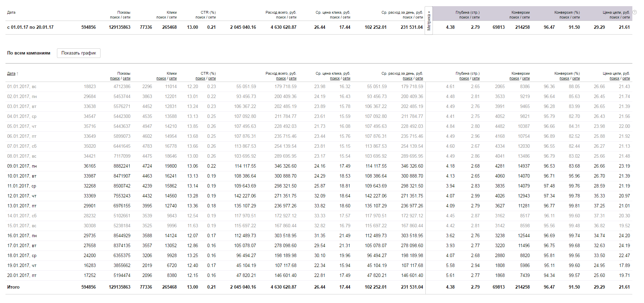Sort by underlined сети under CTR (%)
Screen dimensions: 644x303
(212, 78)
